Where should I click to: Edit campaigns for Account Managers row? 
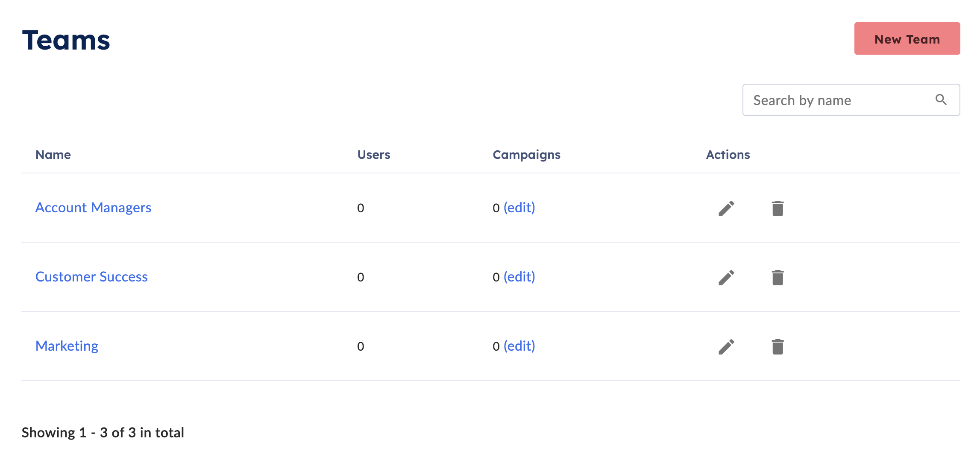click(x=519, y=208)
